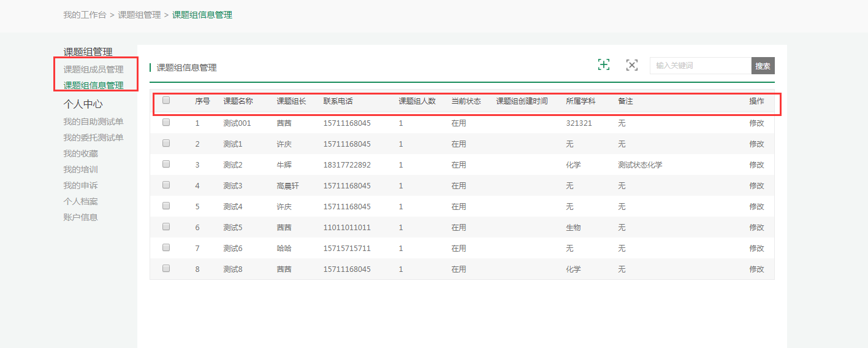Open 个人档案 in the sidebar
Screen dimensions: 868x348
[x=80, y=201]
